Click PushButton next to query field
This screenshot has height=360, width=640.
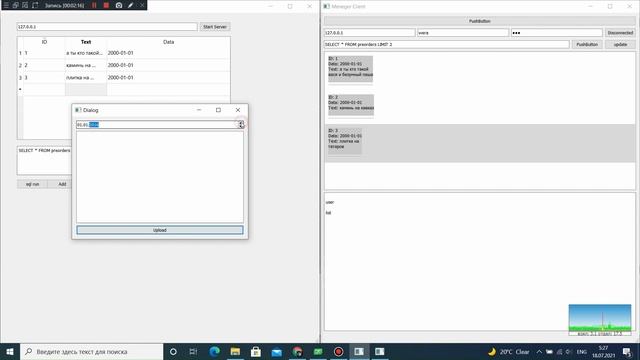[587, 44]
